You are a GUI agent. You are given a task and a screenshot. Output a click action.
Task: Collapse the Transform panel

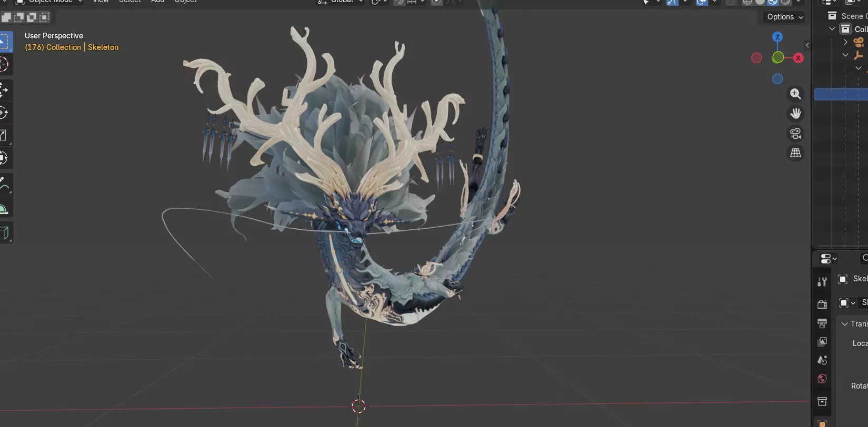845,324
